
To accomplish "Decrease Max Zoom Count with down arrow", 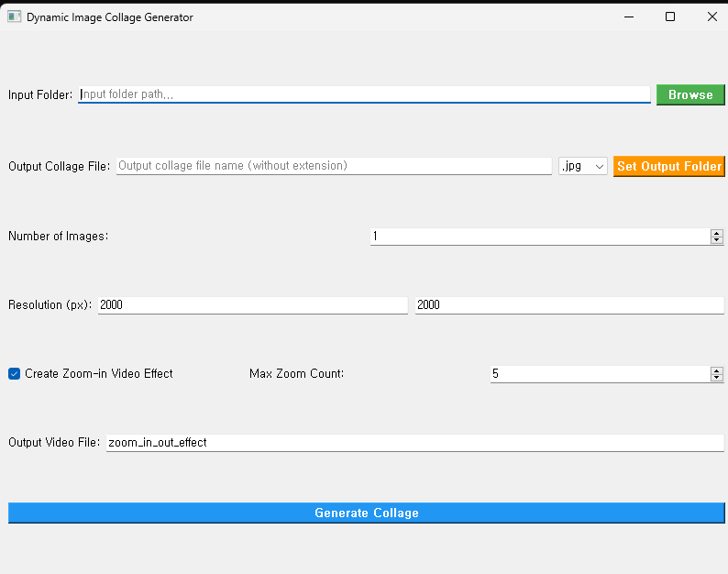I will pos(717,378).
